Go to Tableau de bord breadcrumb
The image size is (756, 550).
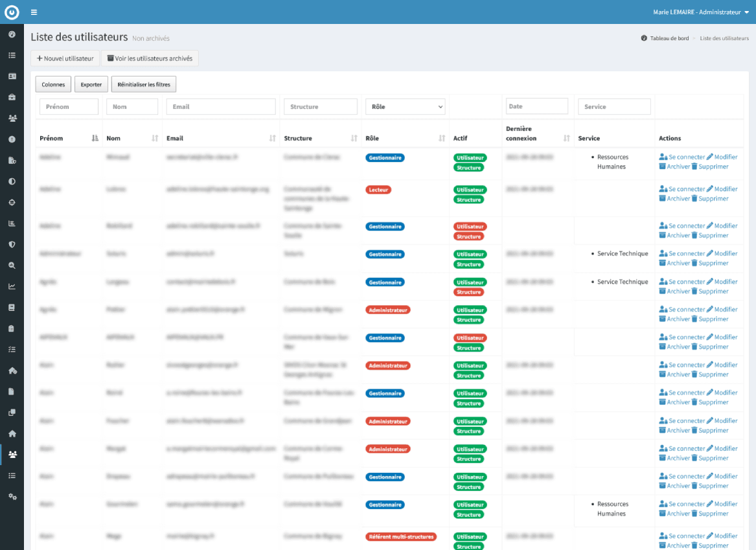coord(669,38)
